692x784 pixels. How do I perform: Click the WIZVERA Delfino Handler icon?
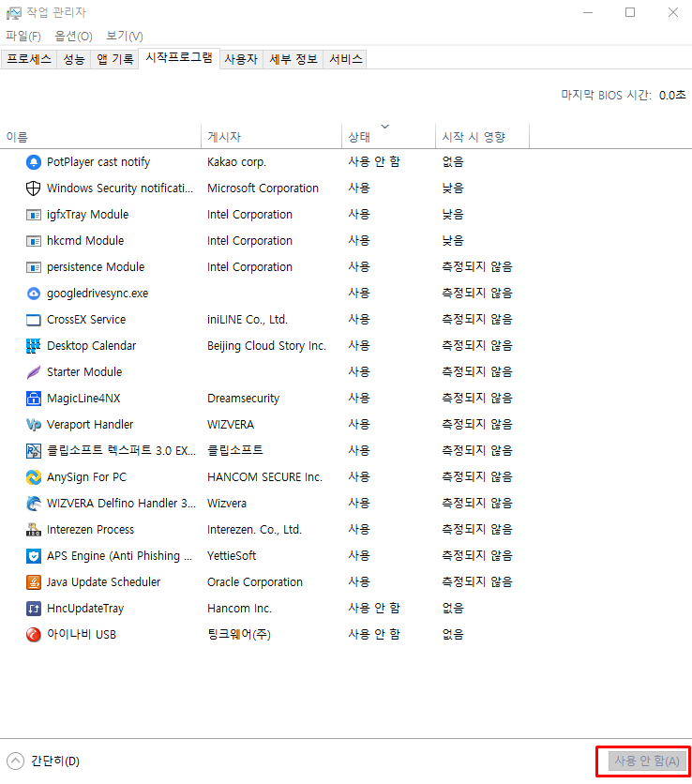pos(34,504)
